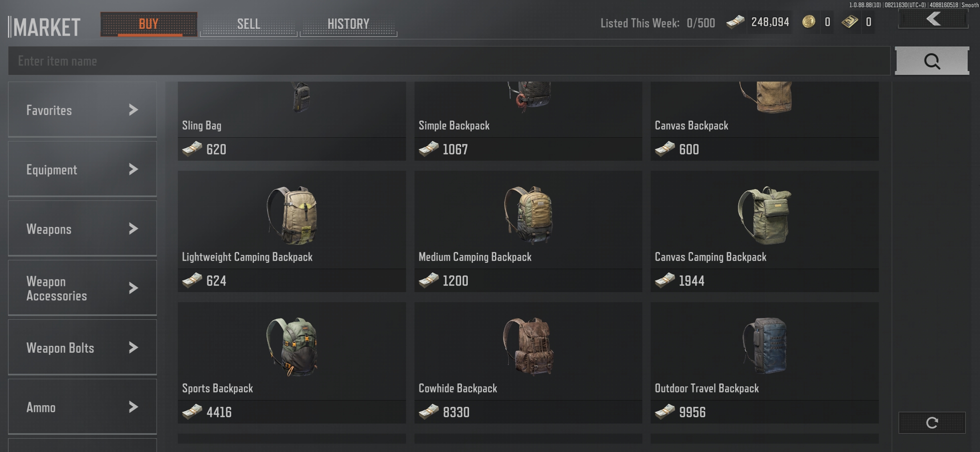Expand the Favorites category
This screenshot has height=452, width=980.
click(83, 110)
